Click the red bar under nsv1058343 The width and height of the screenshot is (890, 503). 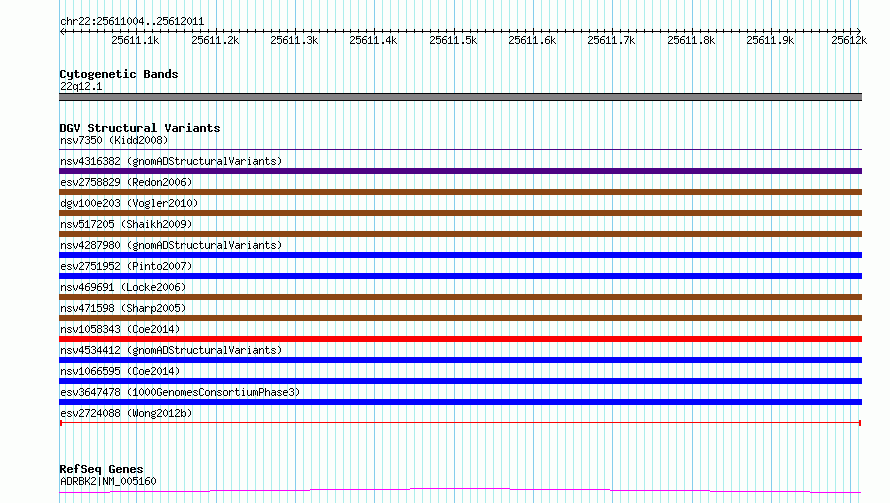(460, 339)
